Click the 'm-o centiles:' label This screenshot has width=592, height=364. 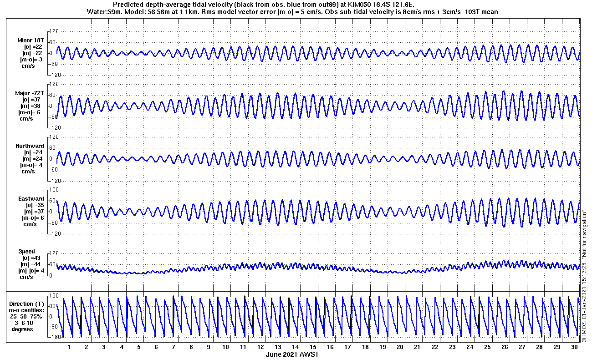tap(27, 310)
